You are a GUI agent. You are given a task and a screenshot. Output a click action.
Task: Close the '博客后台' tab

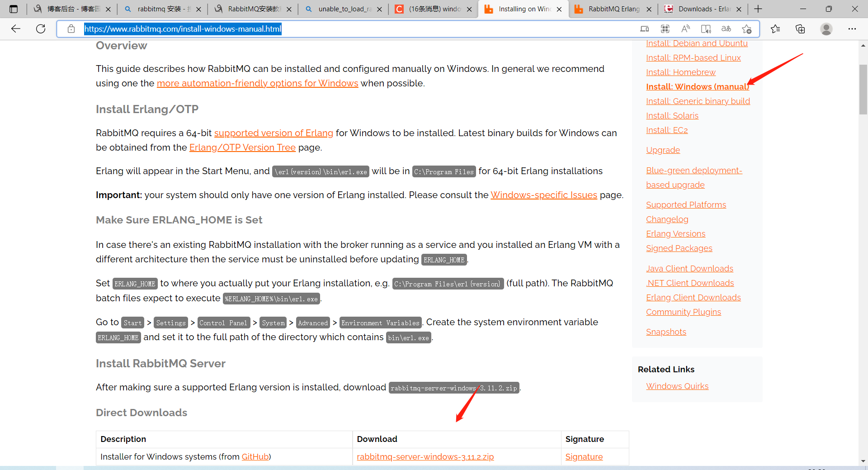point(108,9)
